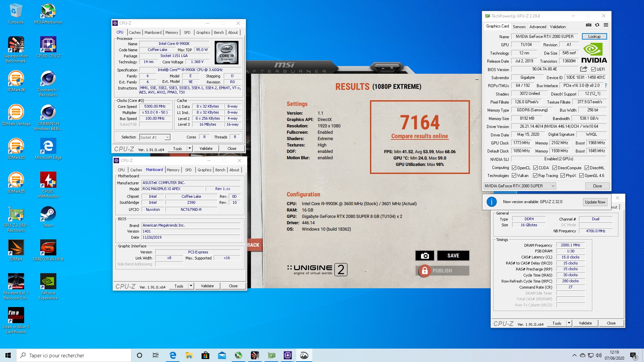This screenshot has width=644, height=362.
Task: Open Mail app from the taskbar
Action: tap(222, 355)
